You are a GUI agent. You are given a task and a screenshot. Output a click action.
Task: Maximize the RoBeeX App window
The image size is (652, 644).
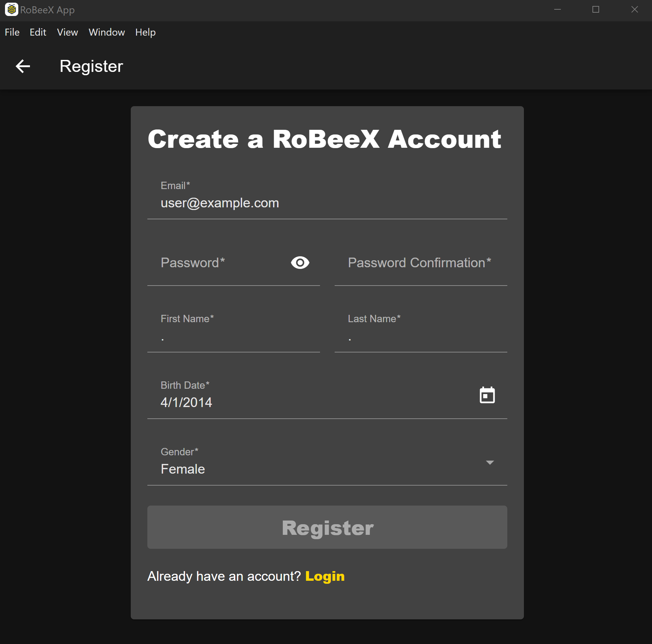pyautogui.click(x=596, y=9)
